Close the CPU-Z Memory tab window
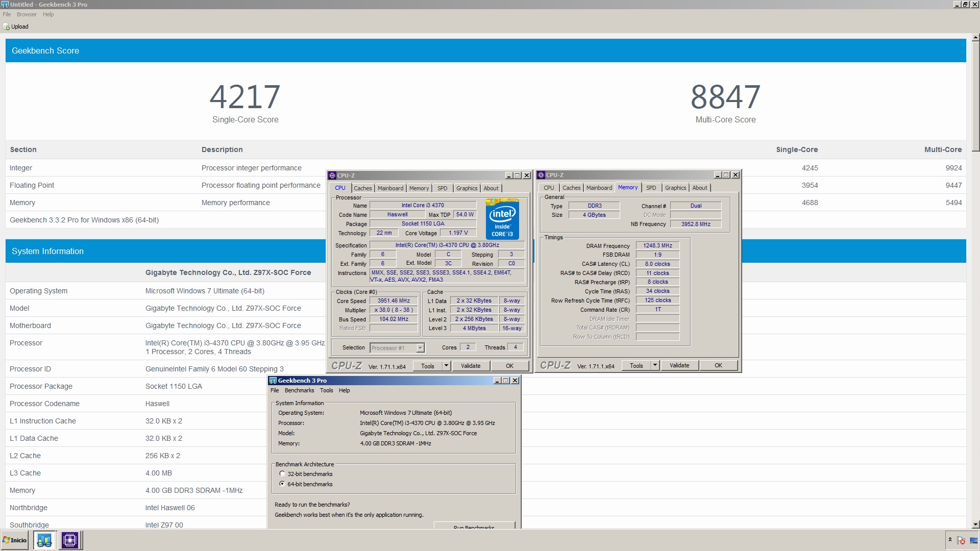The width and height of the screenshot is (980, 551). [736, 174]
